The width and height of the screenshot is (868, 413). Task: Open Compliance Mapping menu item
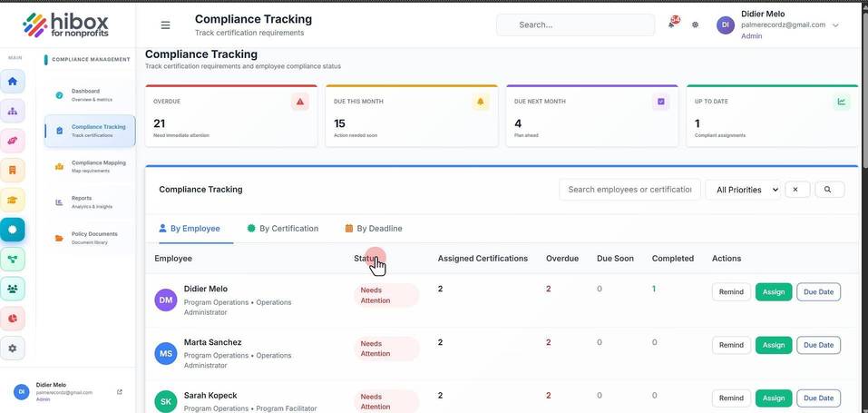click(x=90, y=167)
